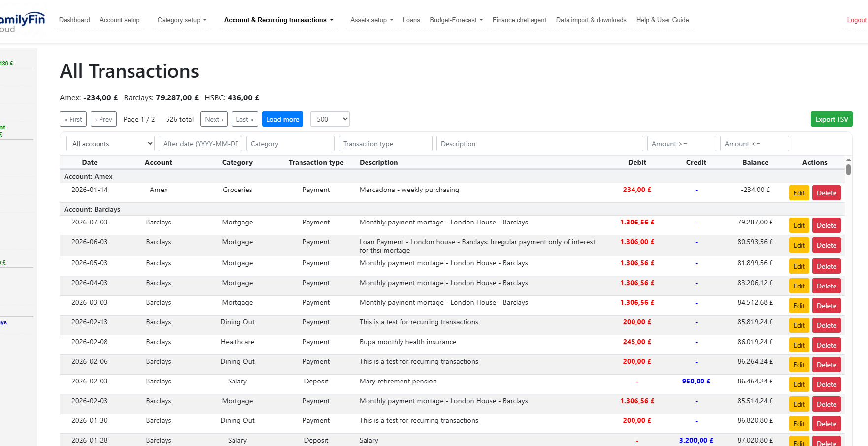Go to the Prev page
The width and height of the screenshot is (868, 446).
pyautogui.click(x=103, y=119)
